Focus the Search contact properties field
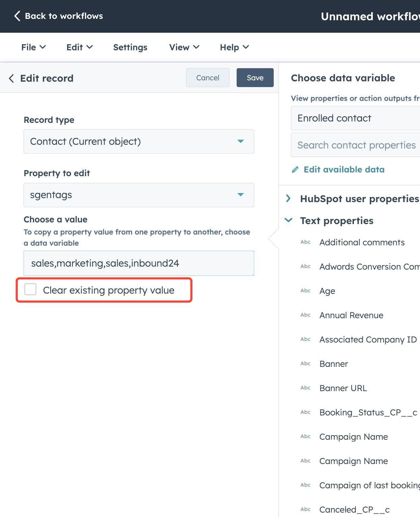420x517 pixels. point(356,145)
